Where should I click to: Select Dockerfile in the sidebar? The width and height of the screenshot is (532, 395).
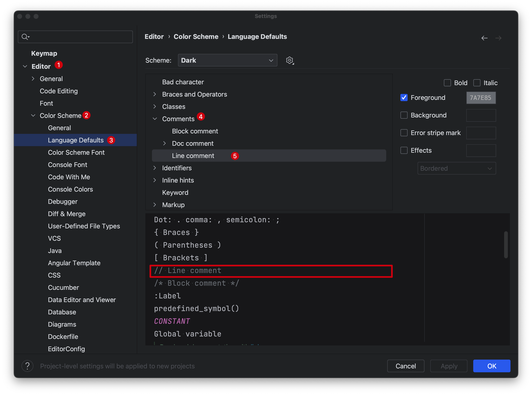pos(63,336)
